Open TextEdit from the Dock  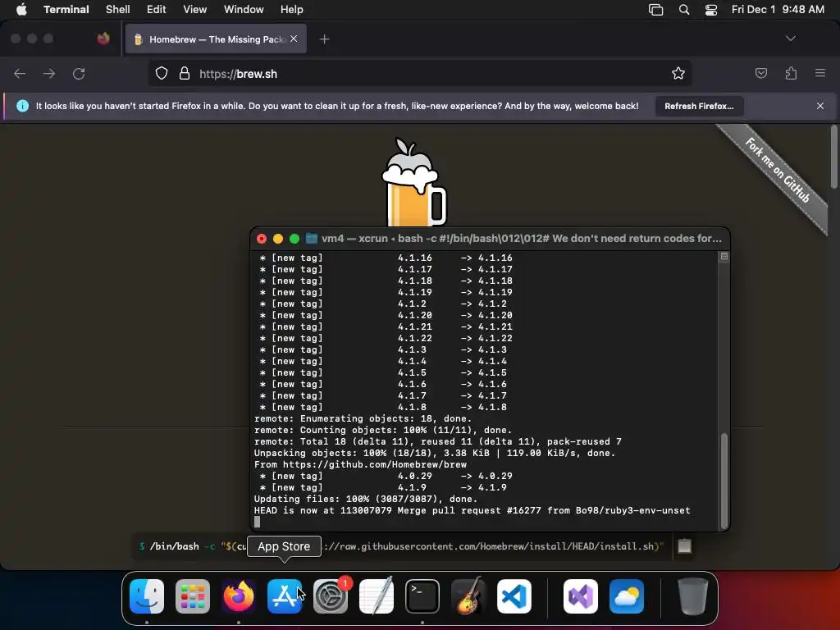[377, 596]
